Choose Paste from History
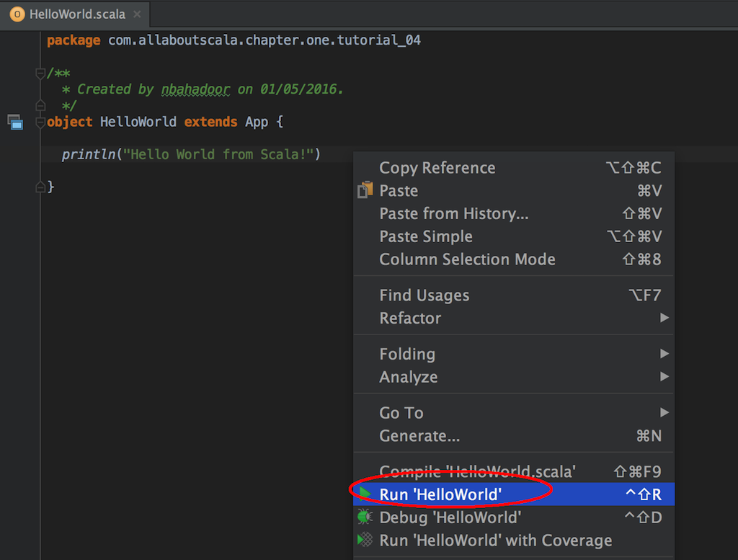738x560 pixels. (x=453, y=213)
